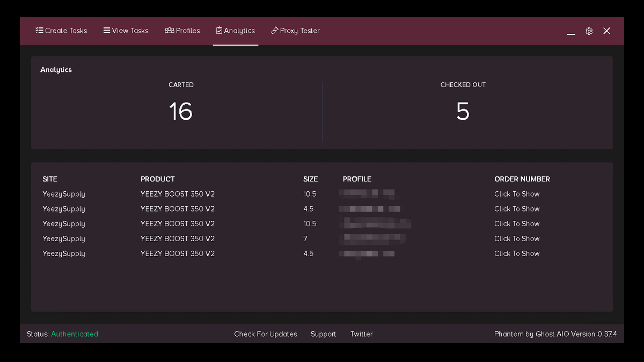
Task: Click the CARTED label
Action: pos(181,85)
